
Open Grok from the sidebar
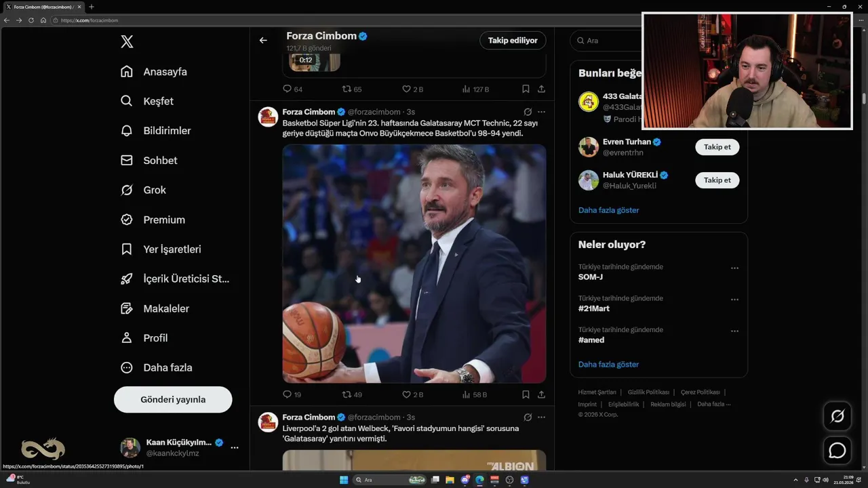click(143, 190)
